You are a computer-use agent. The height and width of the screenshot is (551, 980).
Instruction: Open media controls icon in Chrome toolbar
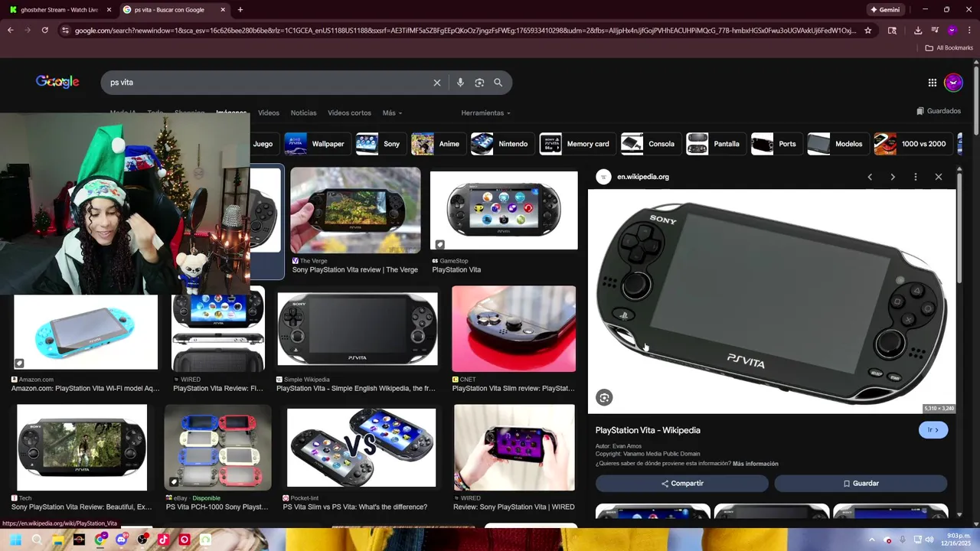935,31
